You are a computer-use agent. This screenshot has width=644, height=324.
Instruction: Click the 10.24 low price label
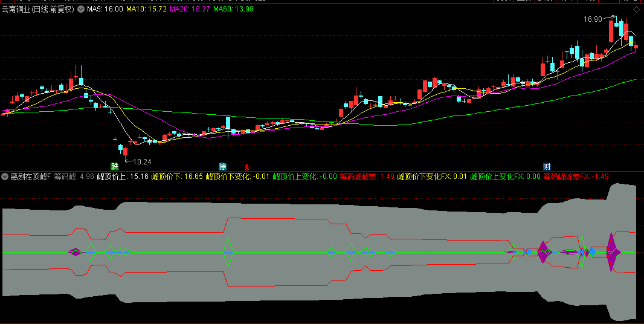pyautogui.click(x=142, y=162)
